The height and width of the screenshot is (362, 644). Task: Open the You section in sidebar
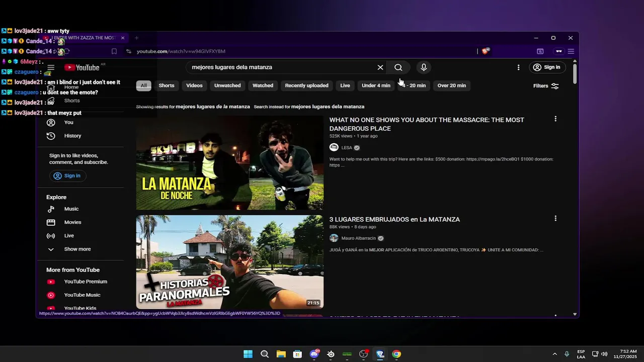pyautogui.click(x=69, y=122)
